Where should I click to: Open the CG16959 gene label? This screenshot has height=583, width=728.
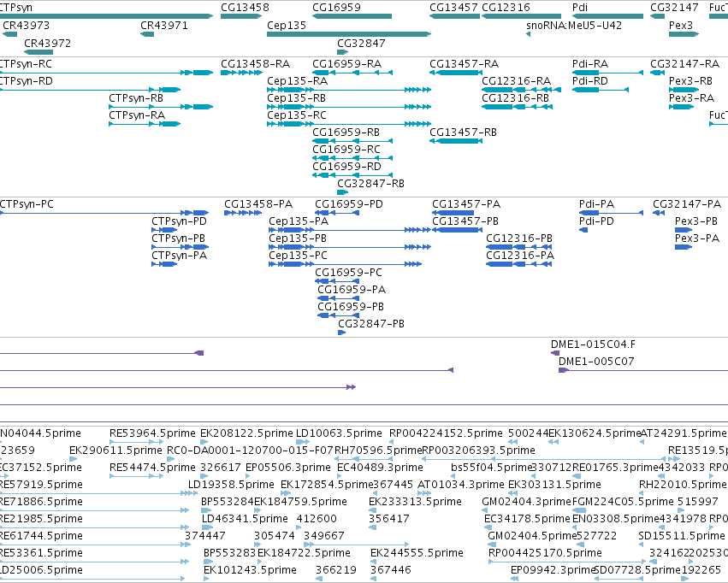[x=336, y=8]
